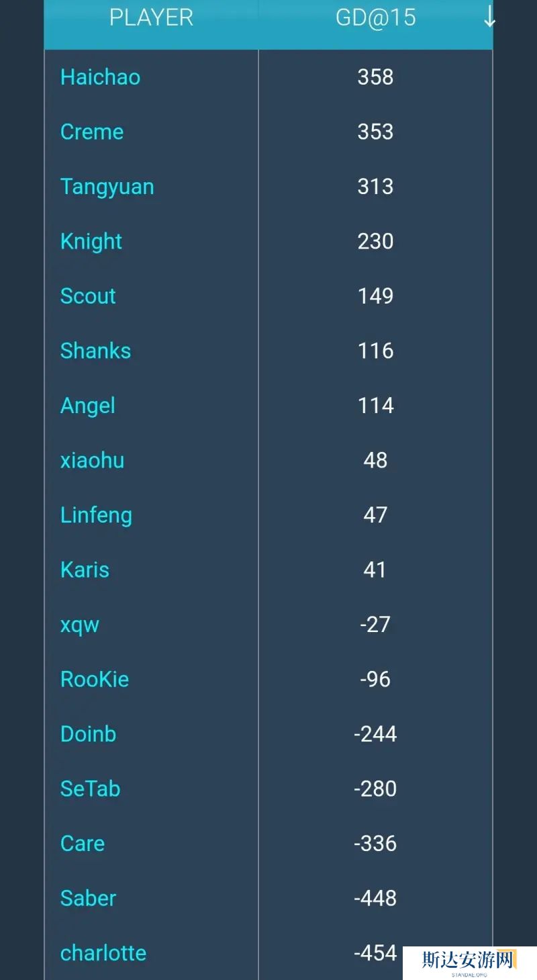Open the Care player link
Image resolution: width=537 pixels, height=980 pixels.
tap(83, 844)
